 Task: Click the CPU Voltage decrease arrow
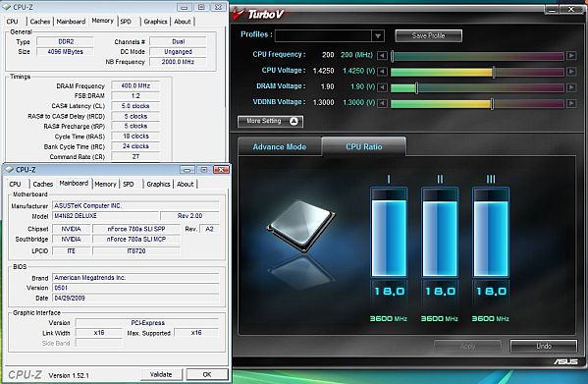(x=382, y=72)
